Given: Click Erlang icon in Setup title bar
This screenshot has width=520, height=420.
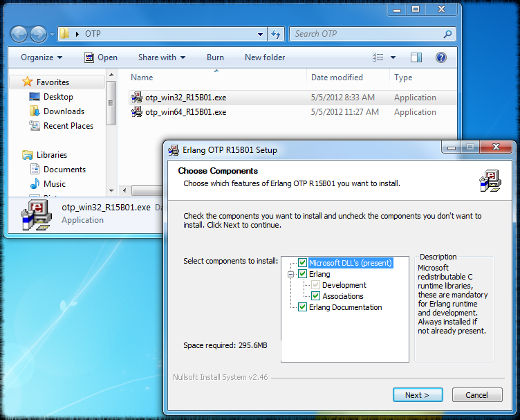Looking at the screenshot, I should pyautogui.click(x=174, y=150).
